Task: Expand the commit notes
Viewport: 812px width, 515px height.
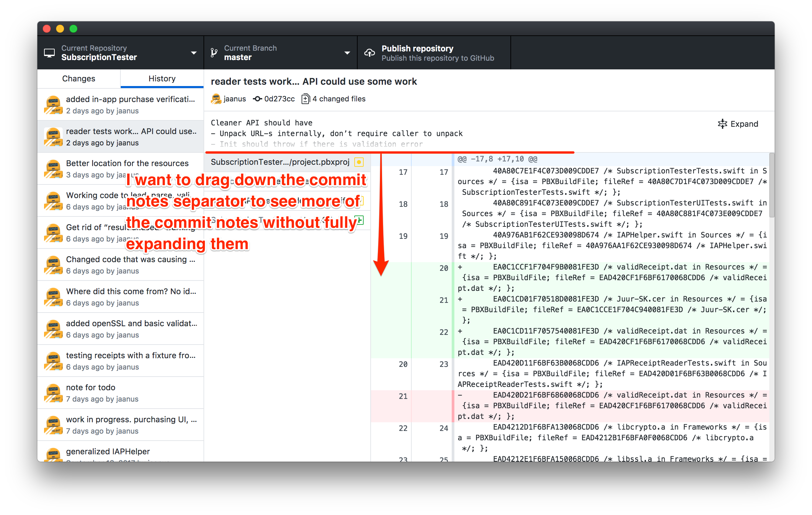Action: click(x=738, y=124)
